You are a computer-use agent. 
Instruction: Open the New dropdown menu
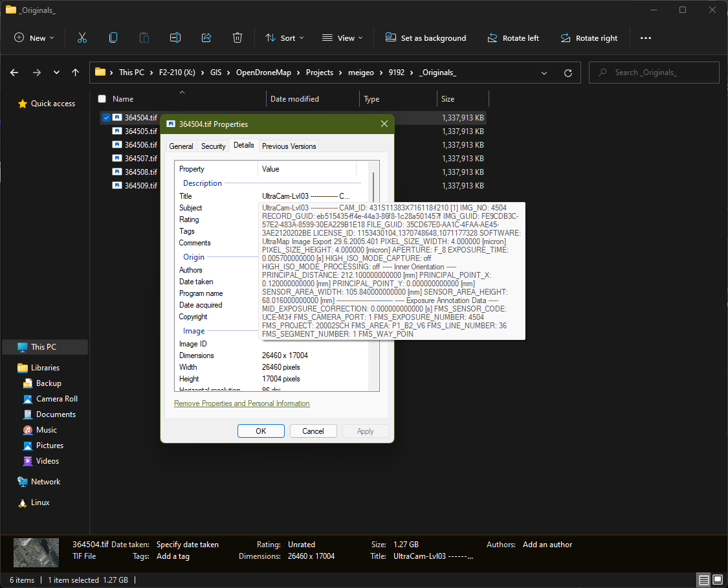[x=34, y=38]
